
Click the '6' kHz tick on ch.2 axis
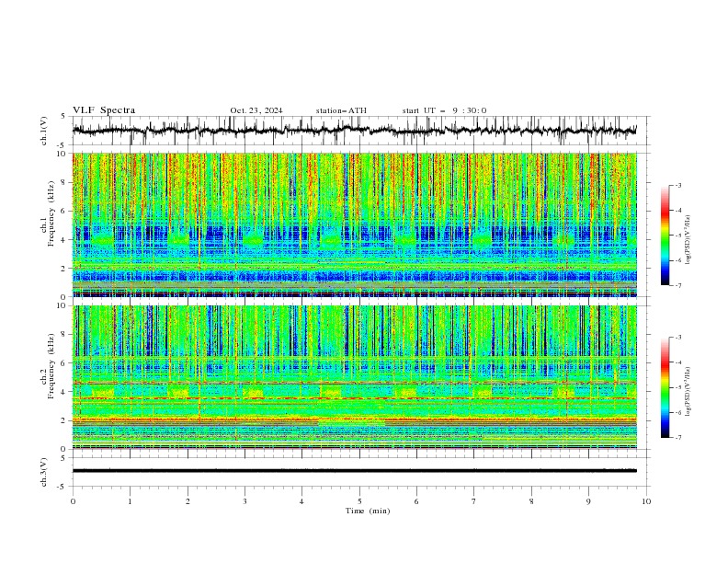tap(64, 363)
